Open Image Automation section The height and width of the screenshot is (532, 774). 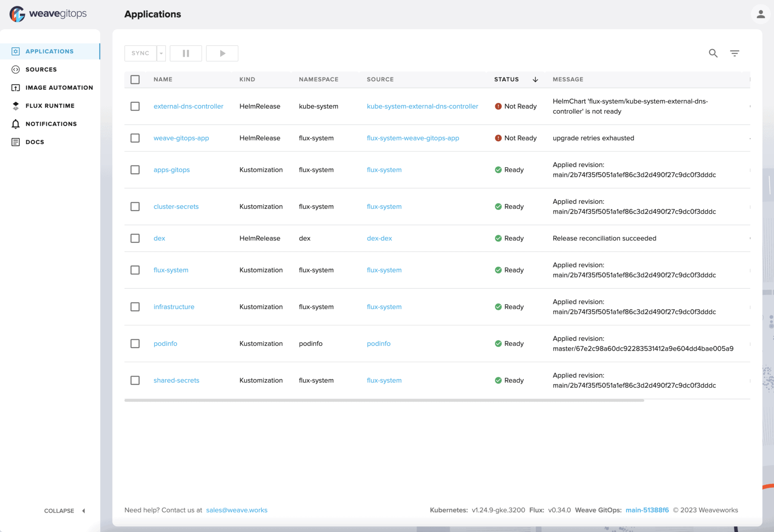59,88
